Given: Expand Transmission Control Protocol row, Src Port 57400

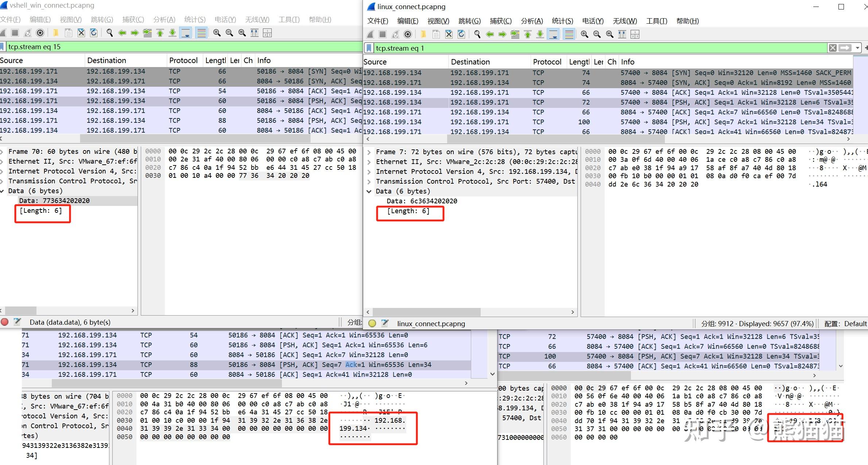Looking at the screenshot, I should [x=369, y=181].
